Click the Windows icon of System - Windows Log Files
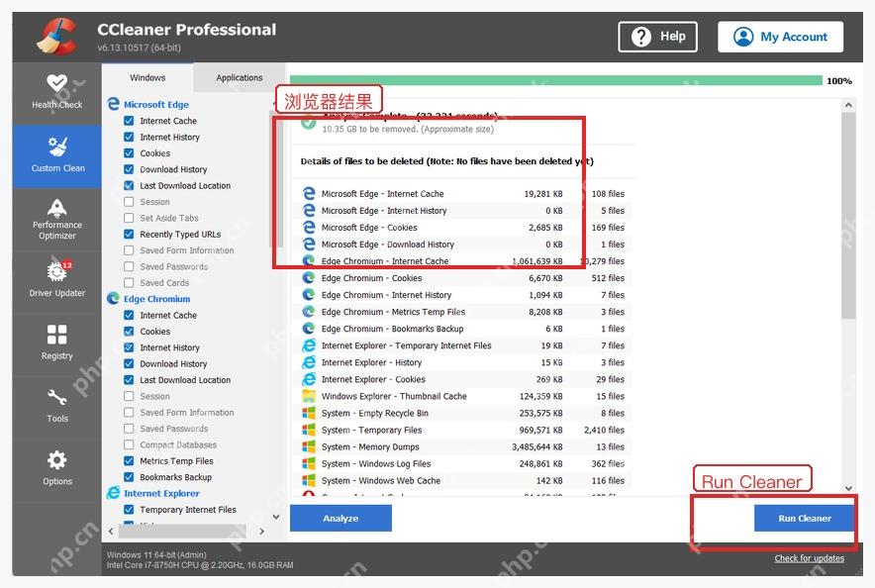 click(309, 463)
